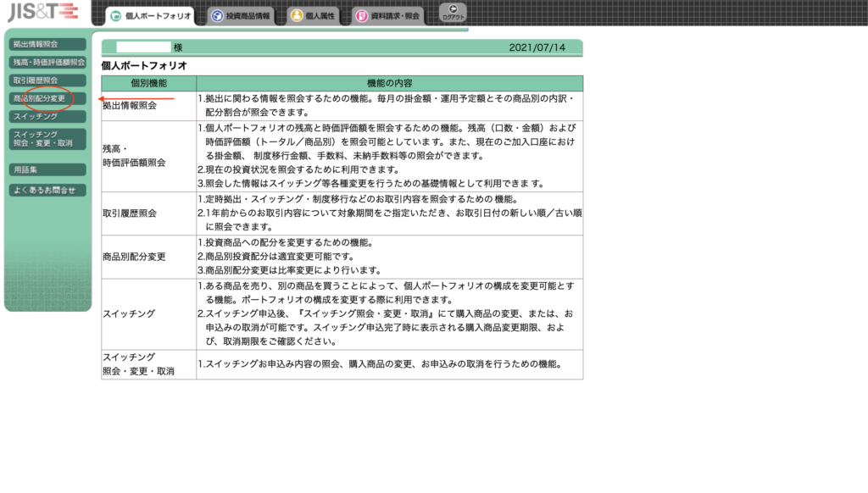Click the JIS&T logo

[42, 13]
